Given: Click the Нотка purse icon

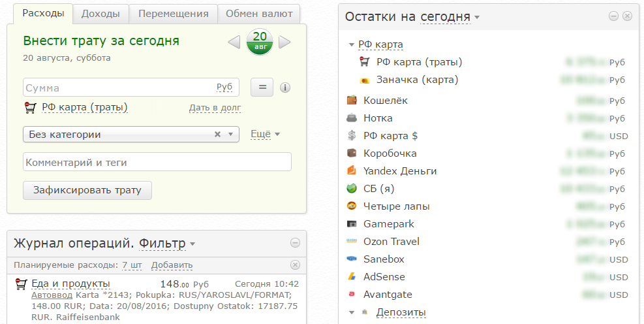Looking at the screenshot, I should (x=352, y=118).
